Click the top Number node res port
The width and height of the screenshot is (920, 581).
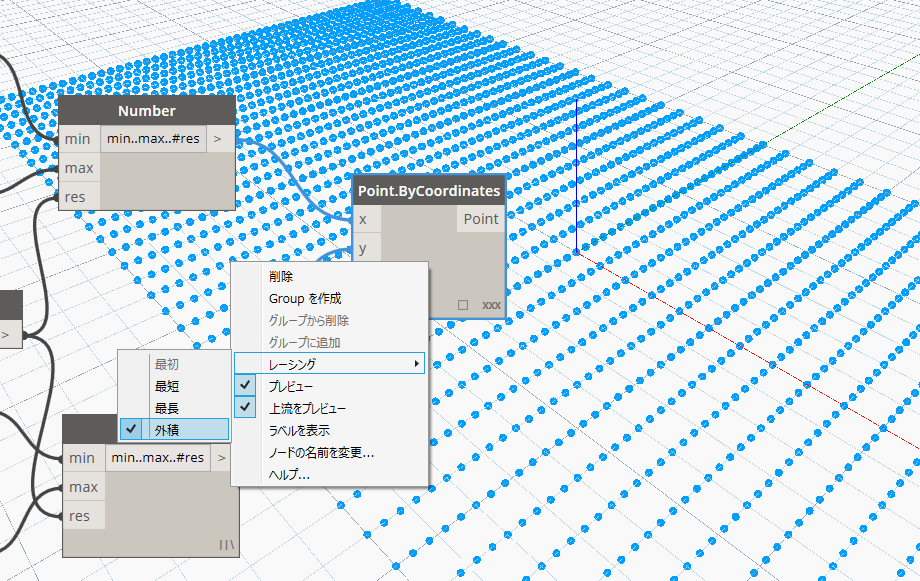[79, 197]
